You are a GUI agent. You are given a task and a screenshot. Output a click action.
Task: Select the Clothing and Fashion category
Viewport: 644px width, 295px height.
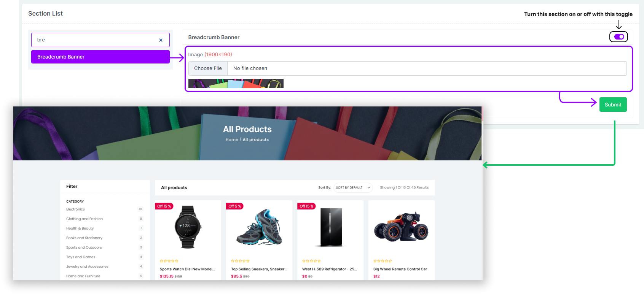84,219
